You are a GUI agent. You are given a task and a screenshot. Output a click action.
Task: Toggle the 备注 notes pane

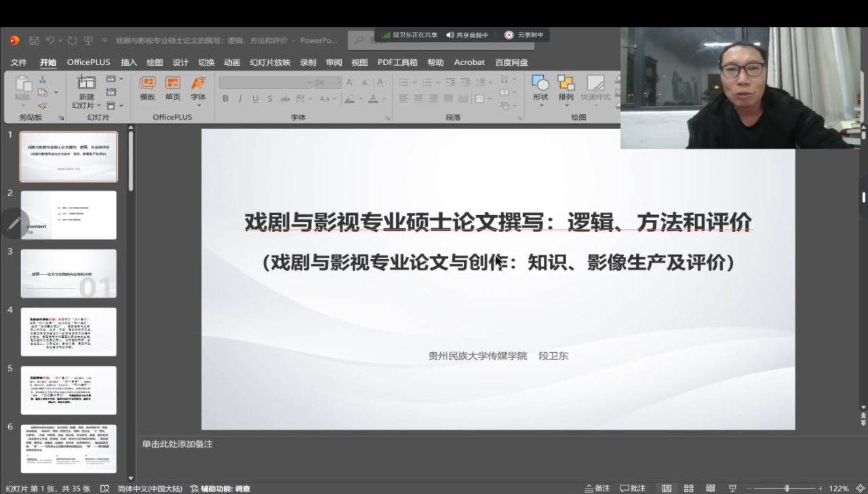[597, 489]
